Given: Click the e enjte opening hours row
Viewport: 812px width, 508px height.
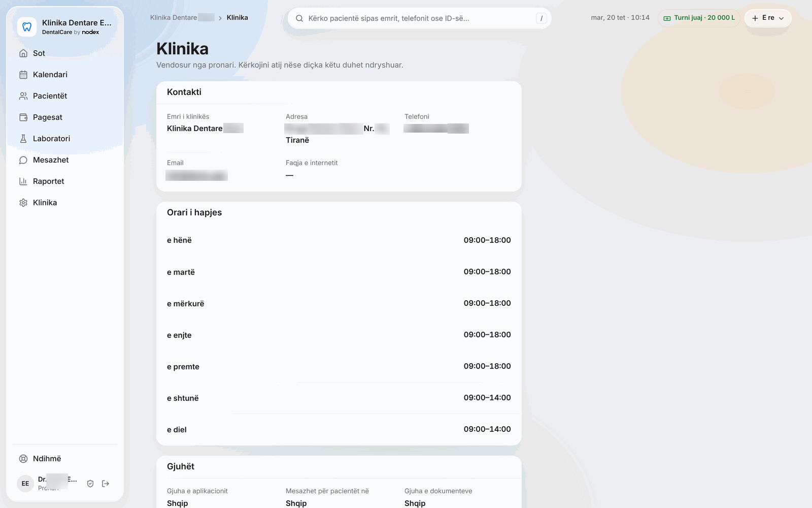Looking at the screenshot, I should (x=339, y=335).
